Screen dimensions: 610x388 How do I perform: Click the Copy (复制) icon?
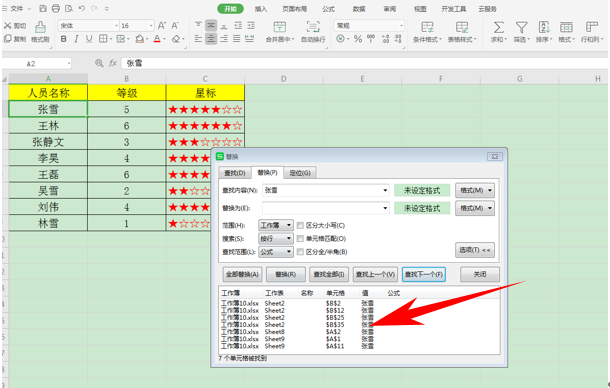[x=7, y=39]
